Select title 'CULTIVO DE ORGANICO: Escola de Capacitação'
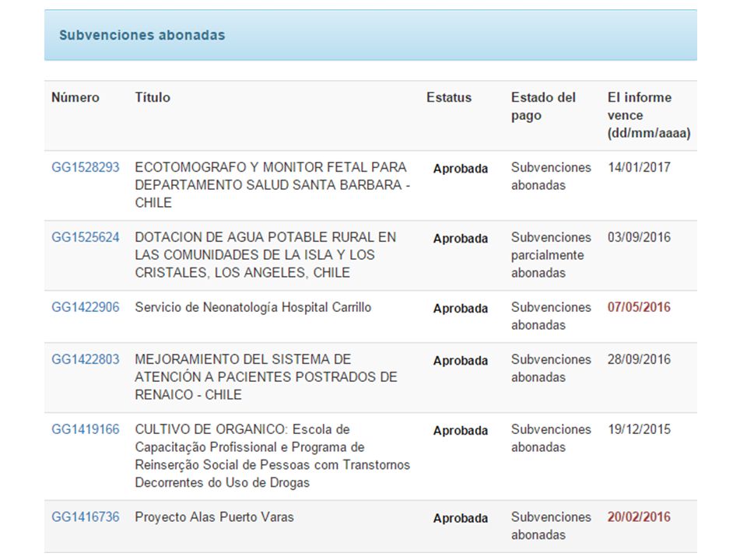This screenshot has height=560, width=747. click(272, 456)
